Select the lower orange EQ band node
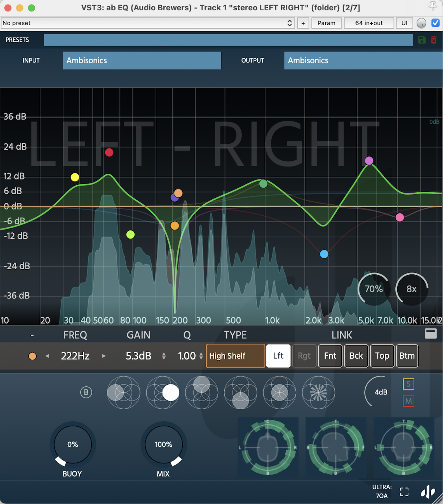443x504 pixels. (x=175, y=226)
